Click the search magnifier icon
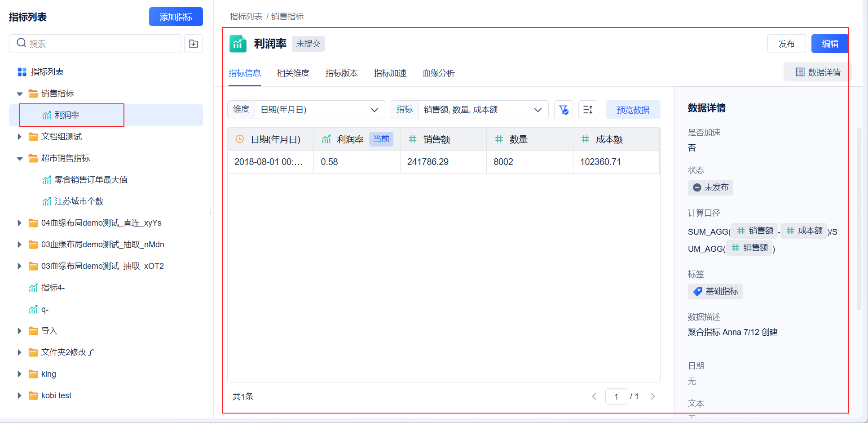Viewport: 868px width, 423px height. [x=21, y=43]
